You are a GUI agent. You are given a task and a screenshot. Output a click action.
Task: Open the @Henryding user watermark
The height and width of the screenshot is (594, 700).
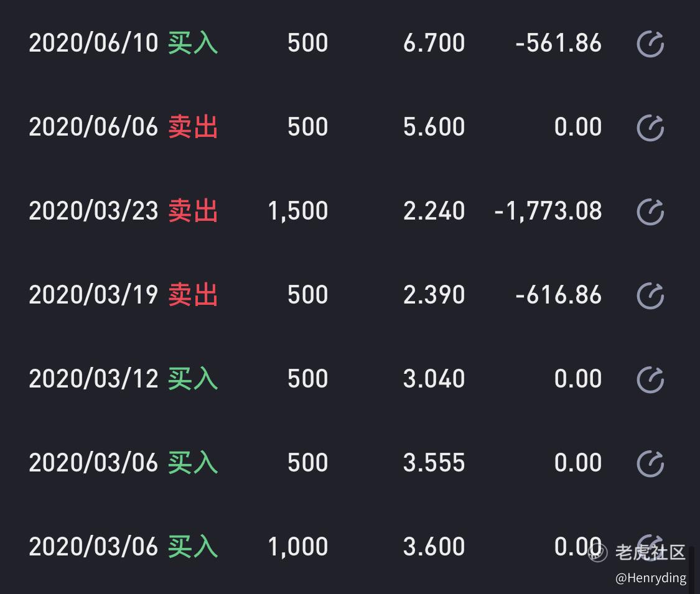pyautogui.click(x=650, y=578)
